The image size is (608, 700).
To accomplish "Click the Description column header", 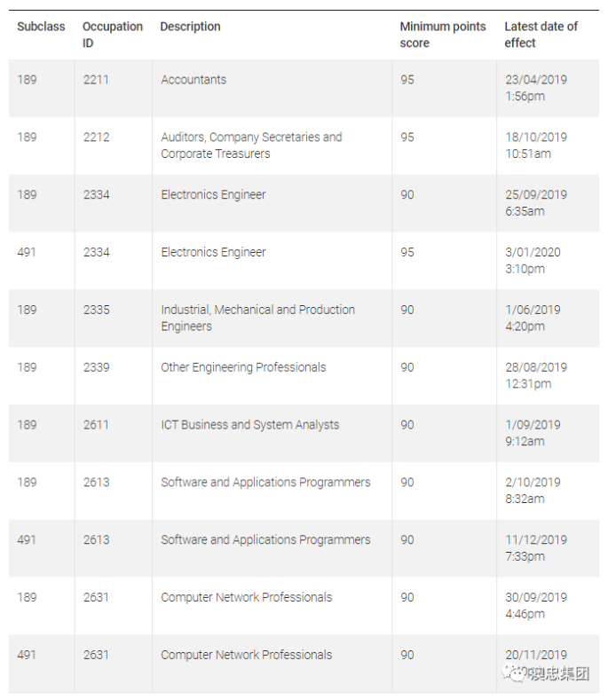I will coord(190,27).
